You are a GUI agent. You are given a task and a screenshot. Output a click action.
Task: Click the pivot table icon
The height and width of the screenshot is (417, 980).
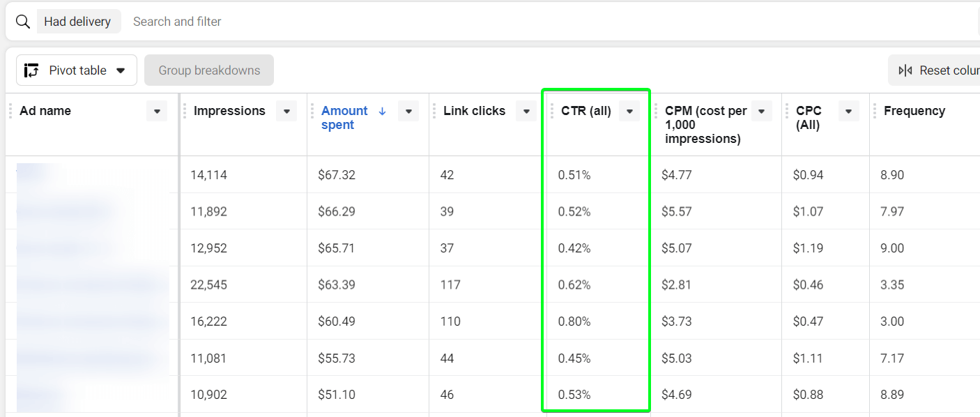click(31, 70)
